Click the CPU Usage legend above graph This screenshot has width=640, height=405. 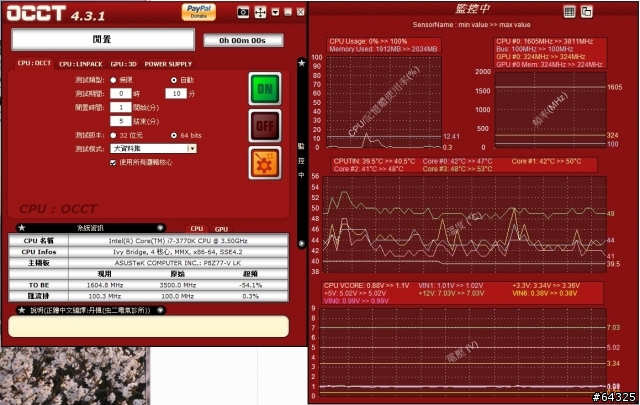point(384,45)
